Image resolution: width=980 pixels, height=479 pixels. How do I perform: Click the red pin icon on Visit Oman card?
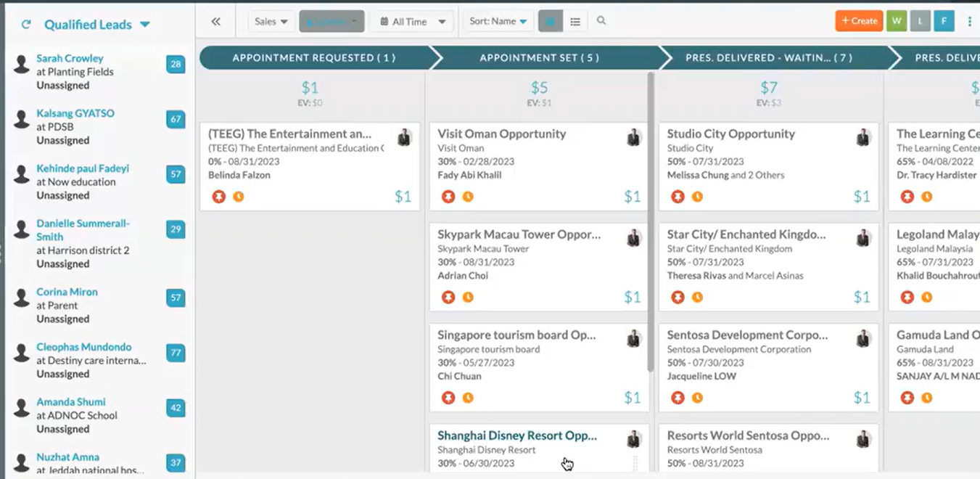point(448,197)
